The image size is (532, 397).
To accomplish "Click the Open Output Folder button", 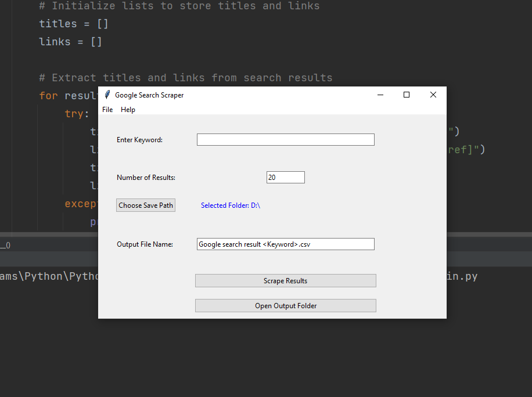I will click(285, 306).
